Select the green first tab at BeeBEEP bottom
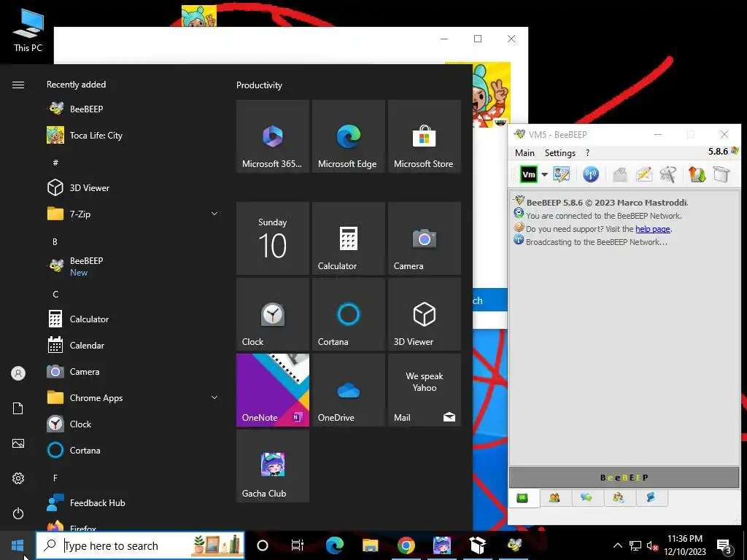Screen dimensions: 747x560 coord(522,498)
